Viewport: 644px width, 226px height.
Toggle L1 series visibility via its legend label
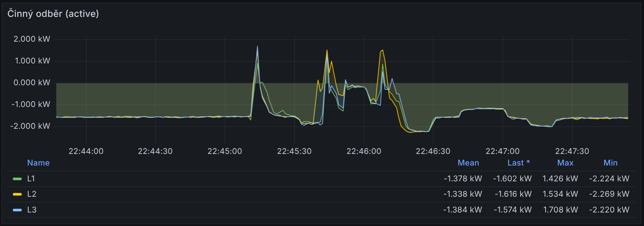tap(31, 179)
